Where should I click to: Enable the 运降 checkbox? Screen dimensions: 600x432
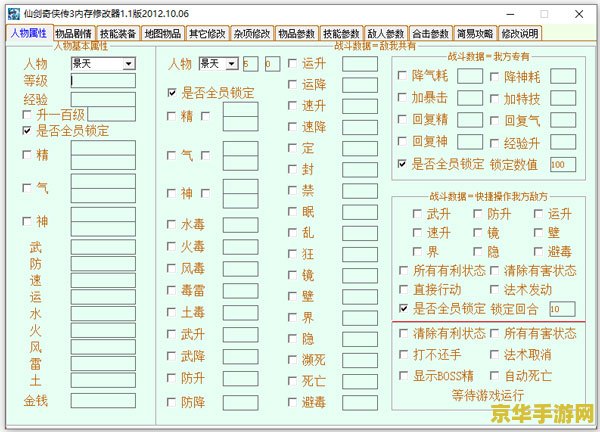tap(292, 85)
